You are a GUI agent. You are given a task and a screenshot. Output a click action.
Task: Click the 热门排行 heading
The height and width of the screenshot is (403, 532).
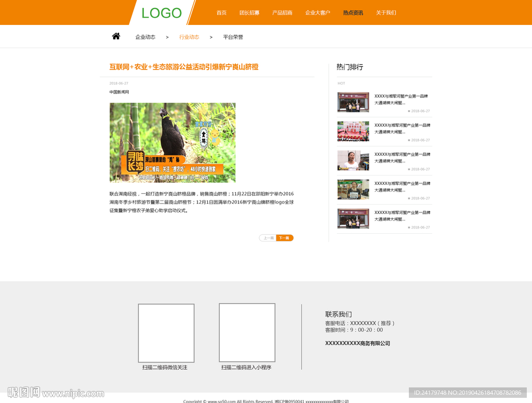[x=350, y=67]
